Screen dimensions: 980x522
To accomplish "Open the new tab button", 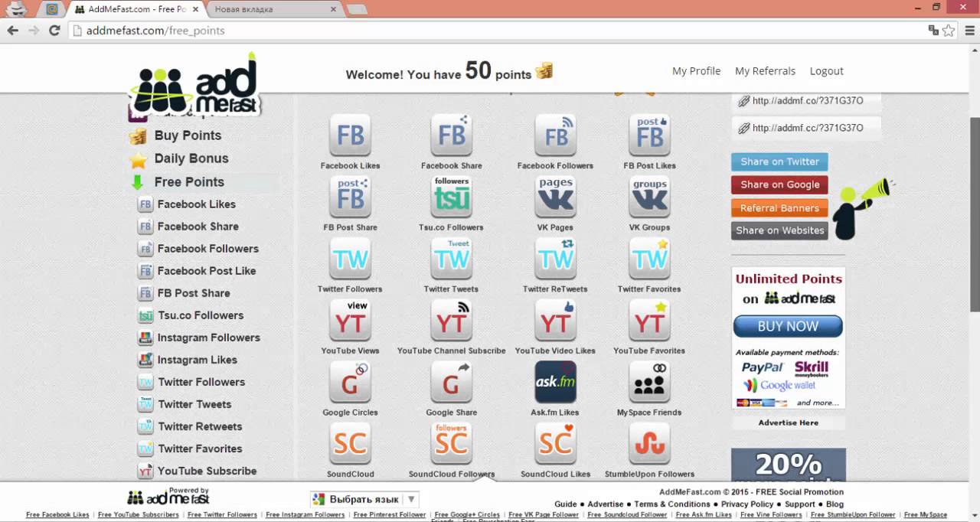I will pos(357,10).
